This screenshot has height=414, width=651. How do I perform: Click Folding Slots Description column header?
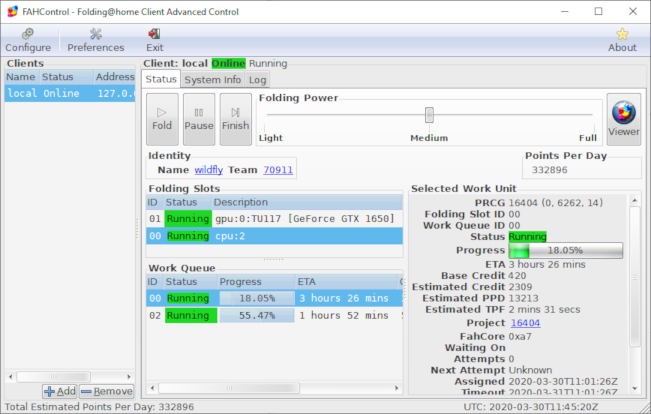click(307, 202)
